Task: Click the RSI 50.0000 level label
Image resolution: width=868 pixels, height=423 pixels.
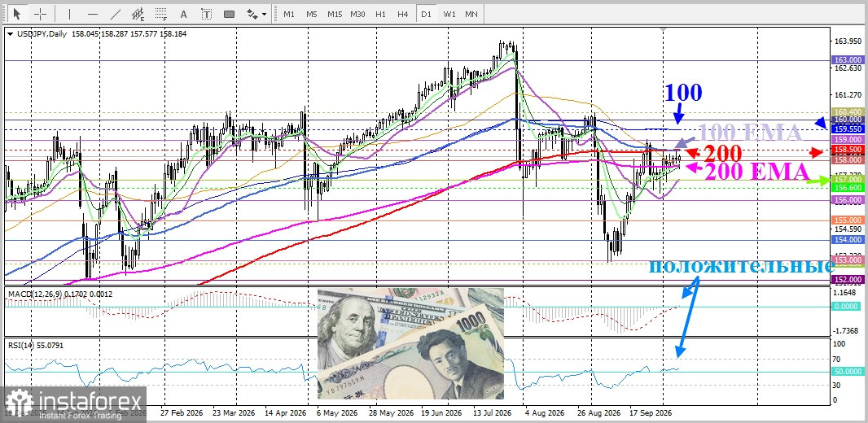Action: point(848,372)
